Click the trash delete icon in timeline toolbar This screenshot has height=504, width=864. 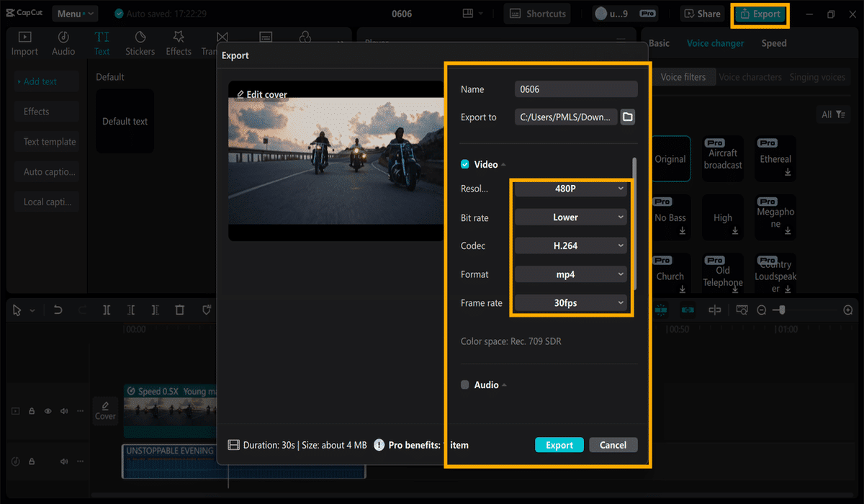click(180, 310)
